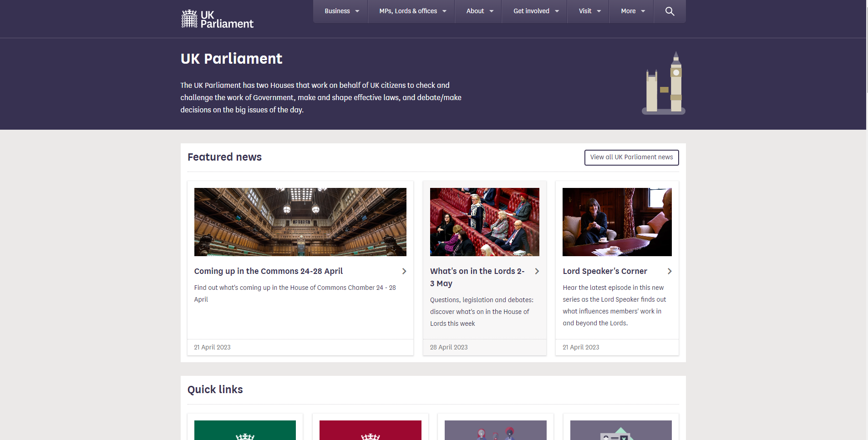Click the Quick links heading
Image resolution: width=868 pixels, height=440 pixels.
pyautogui.click(x=215, y=389)
